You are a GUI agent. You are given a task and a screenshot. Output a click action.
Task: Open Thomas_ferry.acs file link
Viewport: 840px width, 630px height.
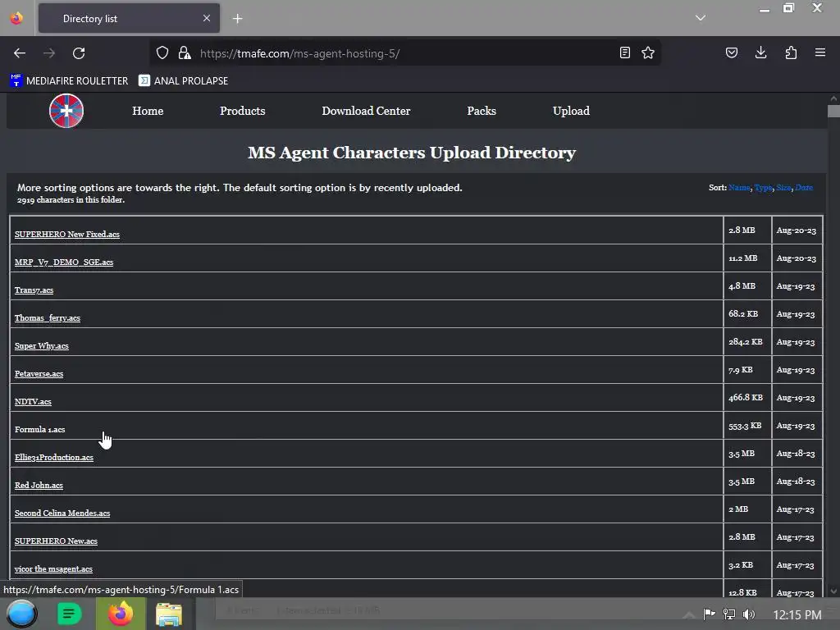click(47, 317)
